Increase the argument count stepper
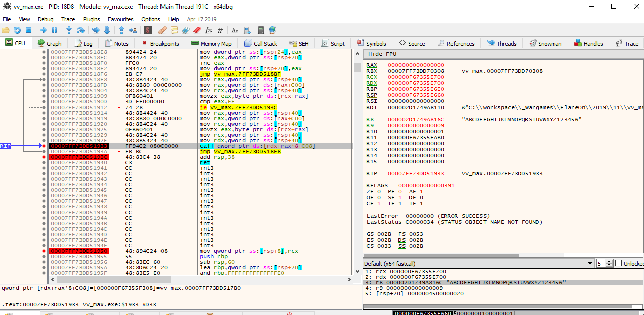Screen dimensions: 644x315 (x=609, y=262)
